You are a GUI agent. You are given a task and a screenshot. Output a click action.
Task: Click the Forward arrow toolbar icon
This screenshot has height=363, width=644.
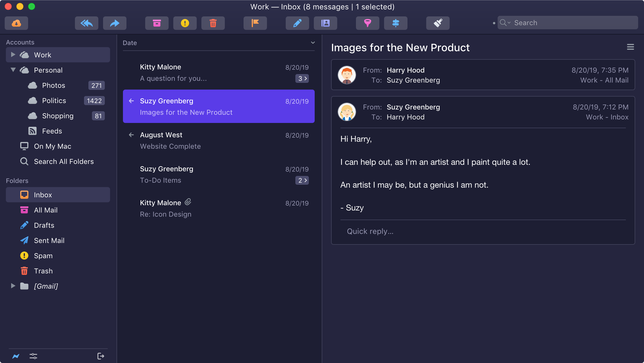coord(114,23)
